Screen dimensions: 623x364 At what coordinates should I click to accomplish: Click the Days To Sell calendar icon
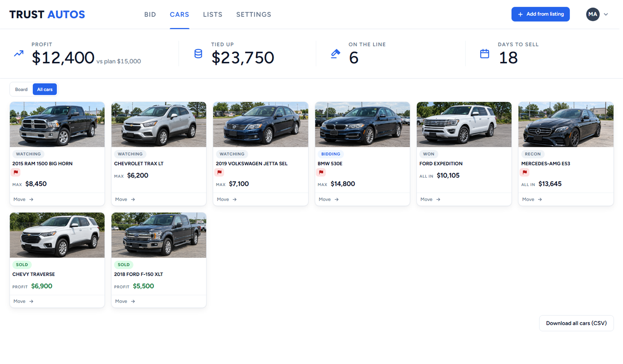point(484,54)
